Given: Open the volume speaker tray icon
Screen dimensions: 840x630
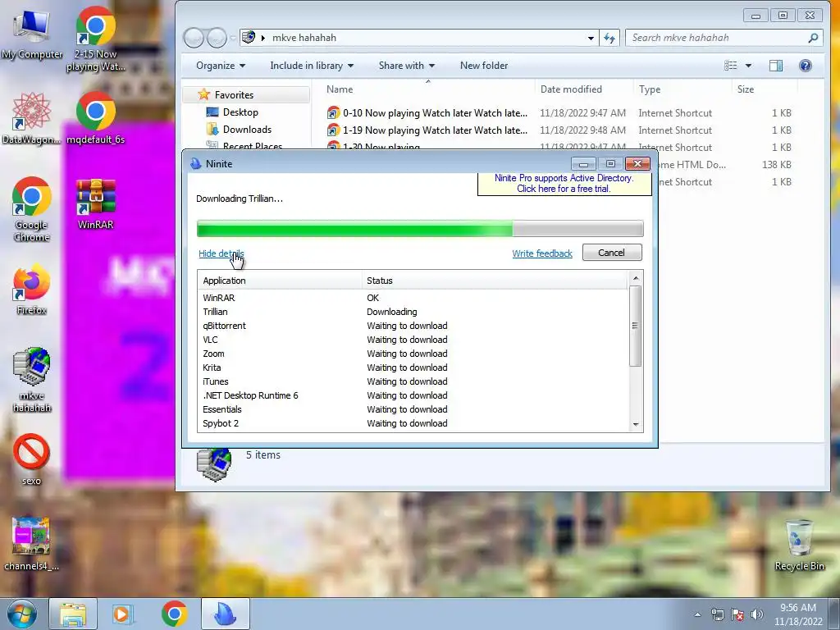Looking at the screenshot, I should point(756,614).
